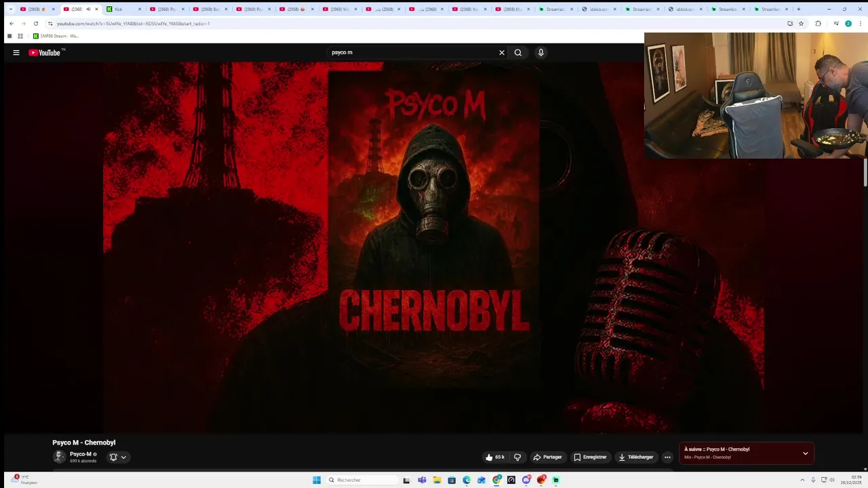Click the 'Psyco M - Chernobyl' video title
The height and width of the screenshot is (488, 868).
click(84, 443)
